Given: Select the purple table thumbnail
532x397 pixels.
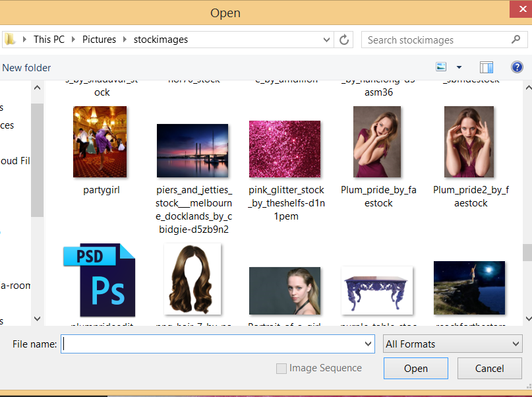Looking at the screenshot, I should pyautogui.click(x=377, y=290).
